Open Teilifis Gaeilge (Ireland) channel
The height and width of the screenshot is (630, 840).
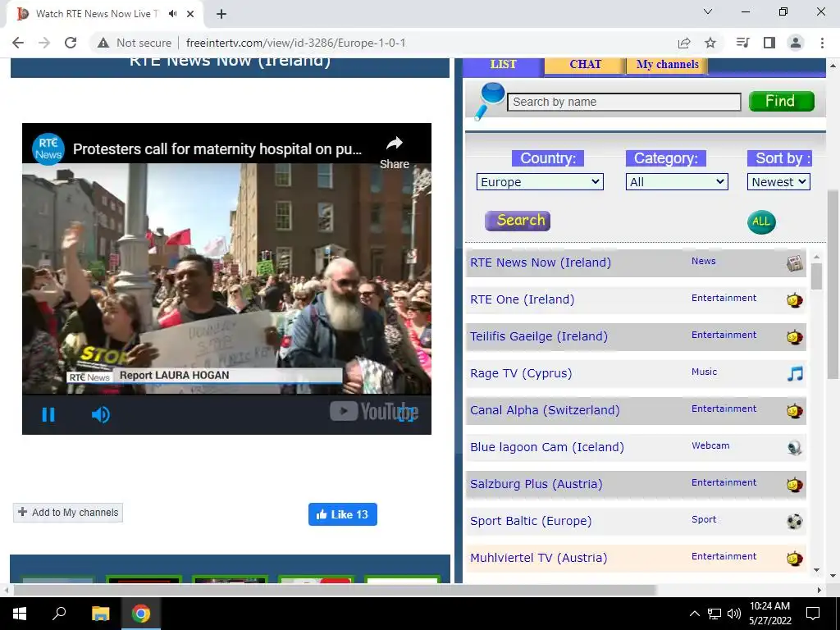[x=539, y=336]
